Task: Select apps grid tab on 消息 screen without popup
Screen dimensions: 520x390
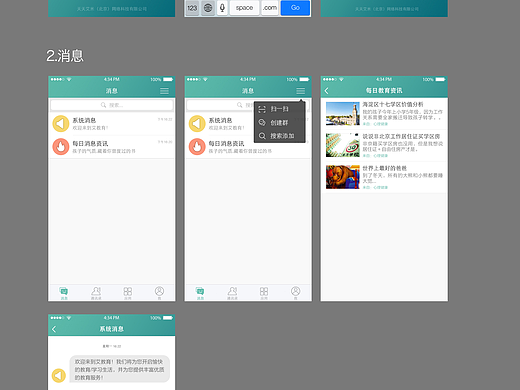Action: (x=128, y=293)
